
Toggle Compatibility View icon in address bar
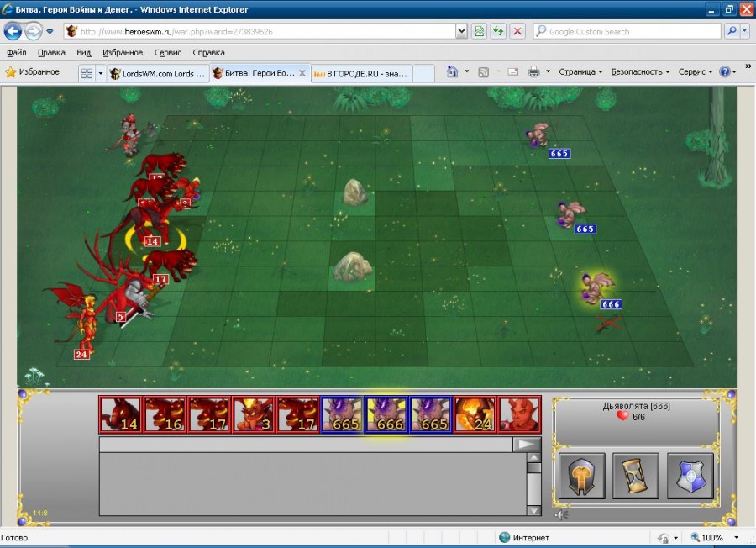(479, 32)
